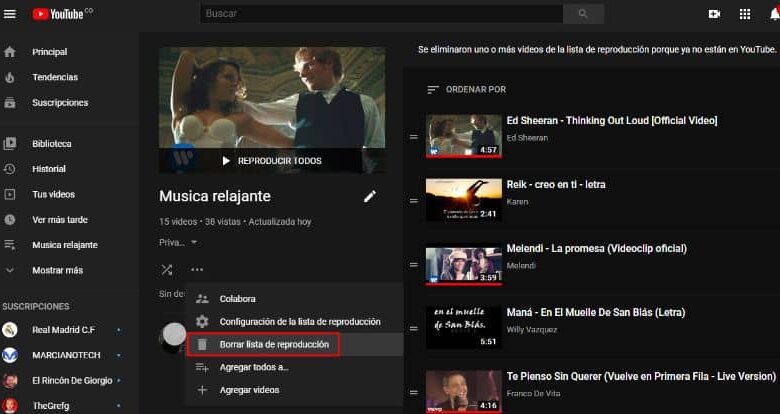
Task: Open the hamburger guide menu
Action: pos(9,14)
